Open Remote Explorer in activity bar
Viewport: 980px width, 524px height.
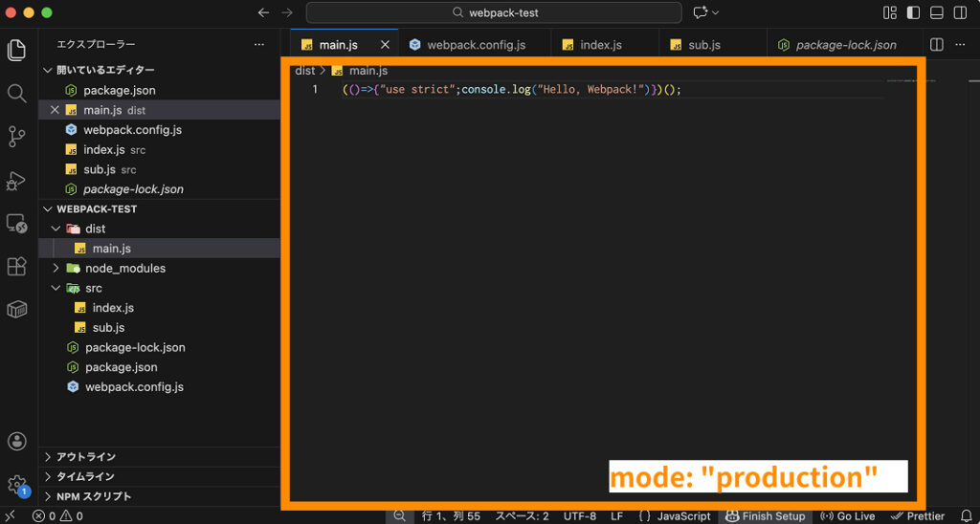coord(16,223)
